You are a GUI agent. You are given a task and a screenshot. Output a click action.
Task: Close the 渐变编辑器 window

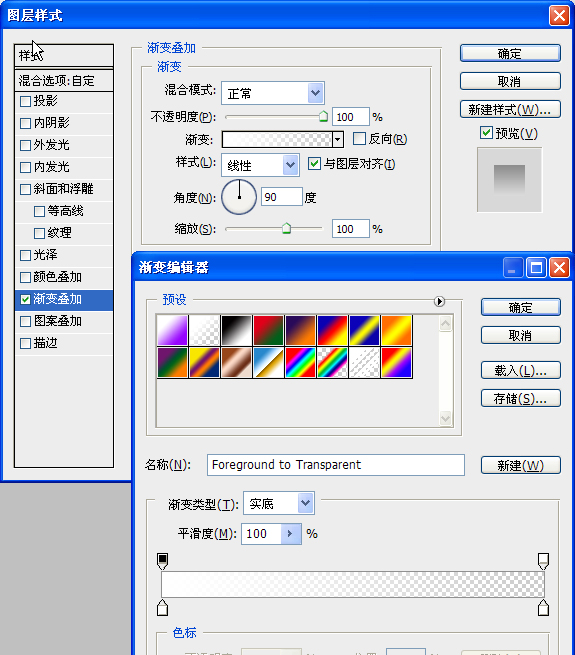click(x=560, y=267)
